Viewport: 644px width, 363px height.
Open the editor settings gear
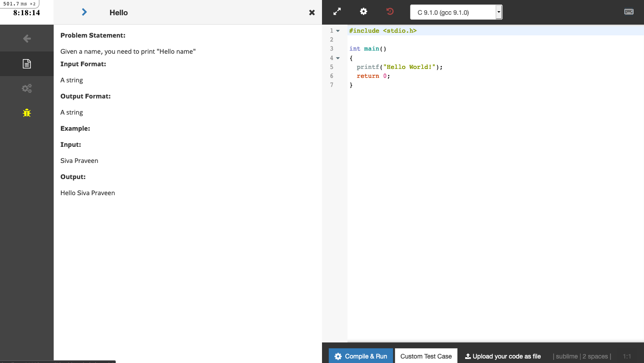click(x=364, y=11)
